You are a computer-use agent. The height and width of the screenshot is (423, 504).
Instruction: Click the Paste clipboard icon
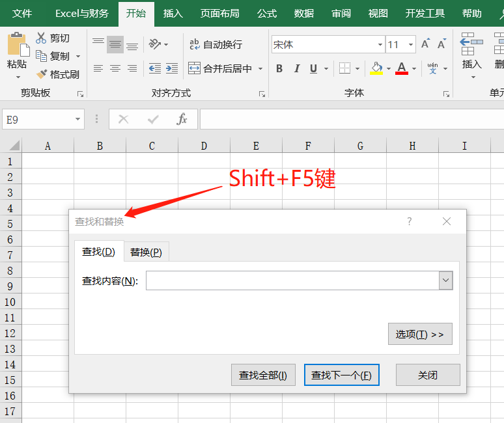(18, 45)
